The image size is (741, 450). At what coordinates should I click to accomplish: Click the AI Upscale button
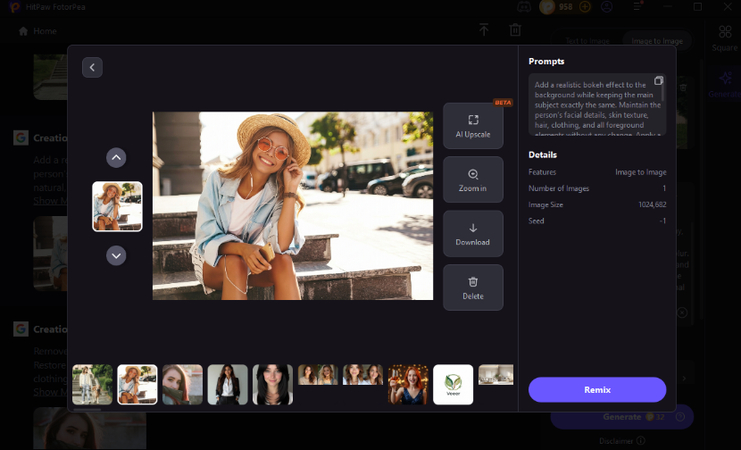pyautogui.click(x=473, y=126)
